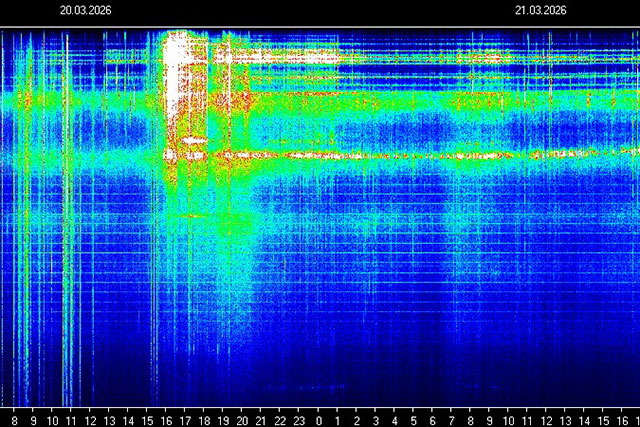Click the large white burst in the spectrogram
The width and height of the screenshot is (640, 427).
(x=180, y=90)
